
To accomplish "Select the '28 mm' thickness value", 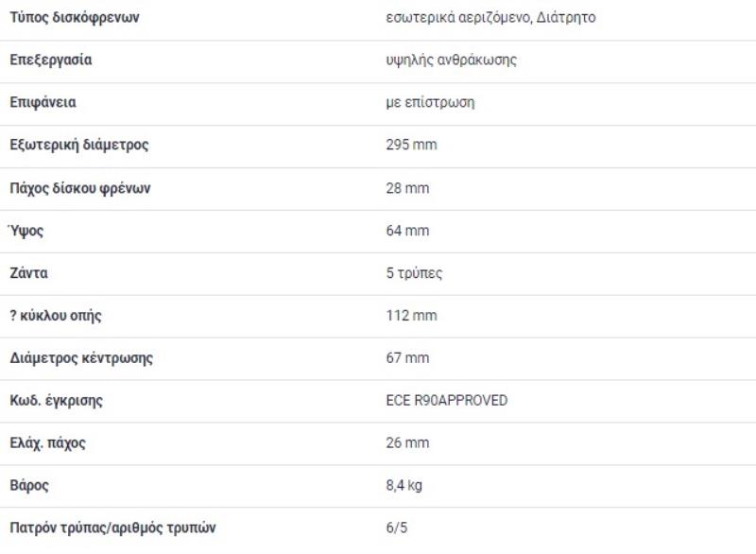I will point(407,188).
